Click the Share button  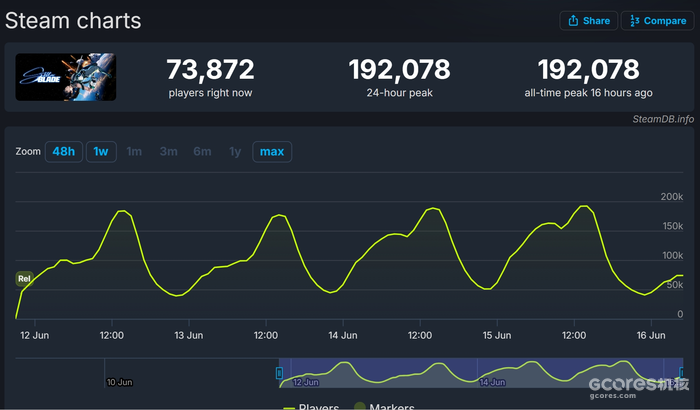coord(588,21)
